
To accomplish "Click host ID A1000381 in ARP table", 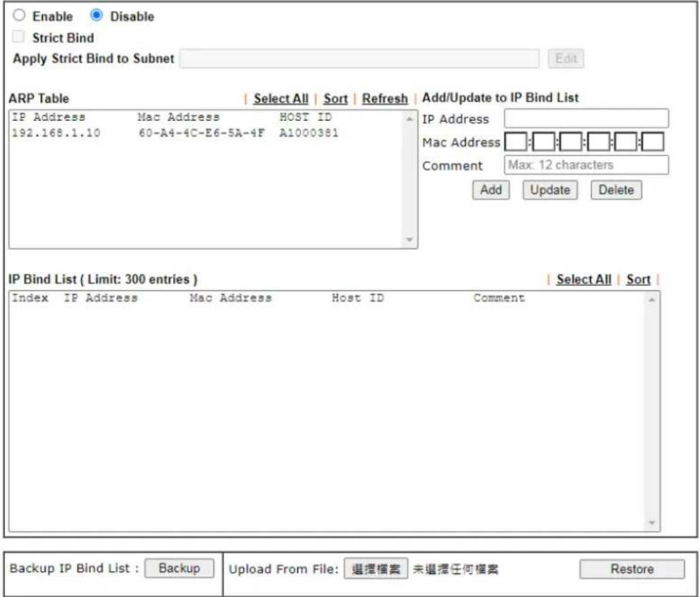I will [308, 133].
